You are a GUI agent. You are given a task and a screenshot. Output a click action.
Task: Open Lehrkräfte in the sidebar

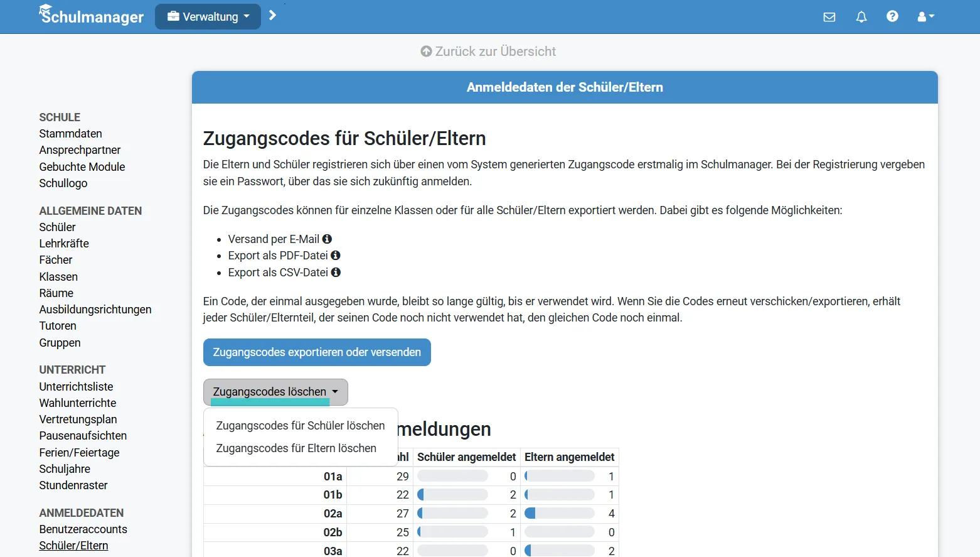(x=64, y=244)
